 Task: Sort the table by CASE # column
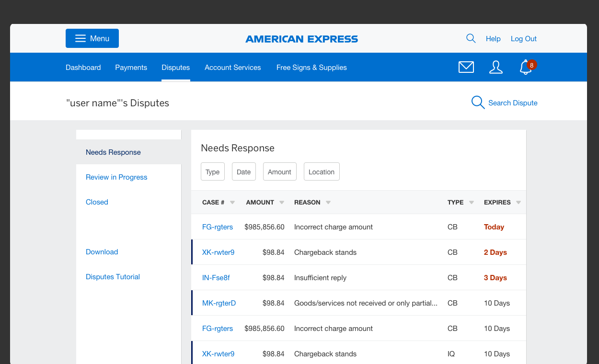point(232,202)
